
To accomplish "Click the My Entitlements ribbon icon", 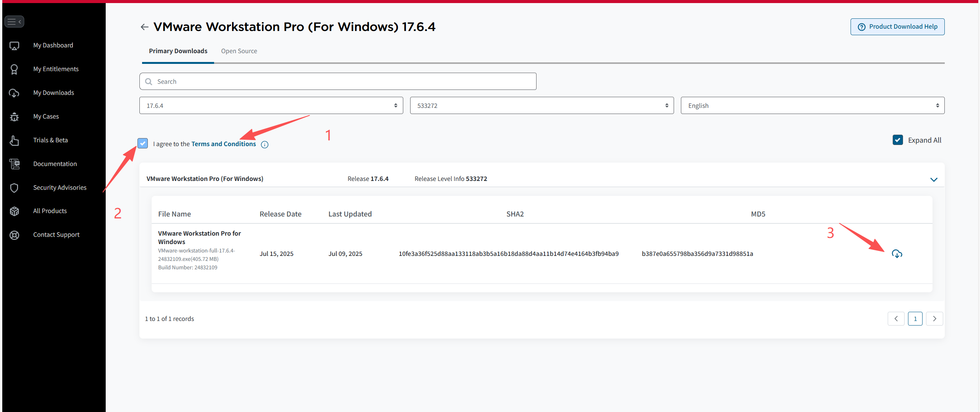I will click(14, 69).
